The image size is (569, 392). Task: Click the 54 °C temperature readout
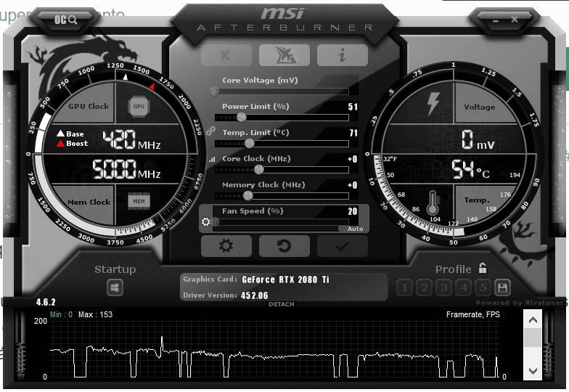click(x=470, y=170)
